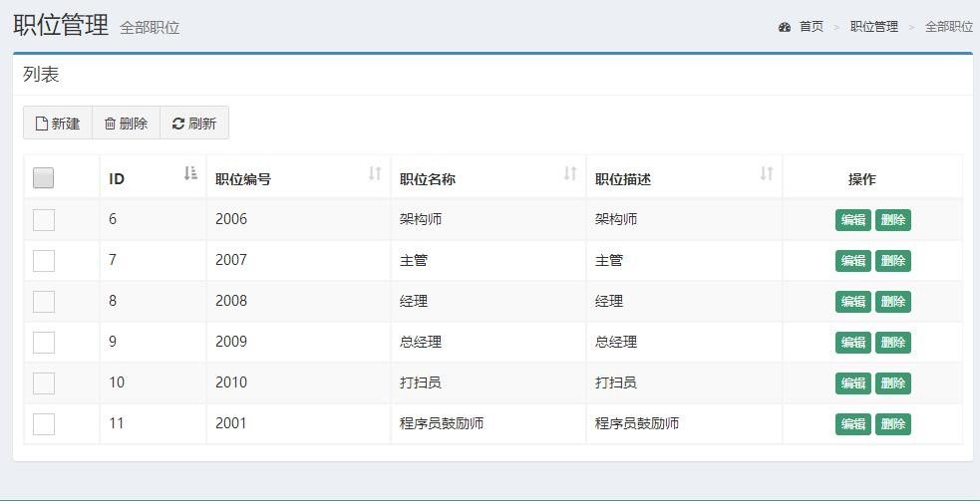Click the ID column header label
Screen dimensions: 980x504
click(117, 179)
